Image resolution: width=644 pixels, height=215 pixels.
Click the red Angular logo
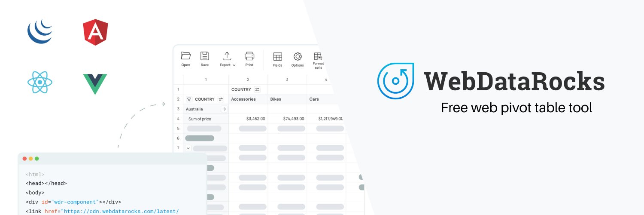[x=95, y=32]
